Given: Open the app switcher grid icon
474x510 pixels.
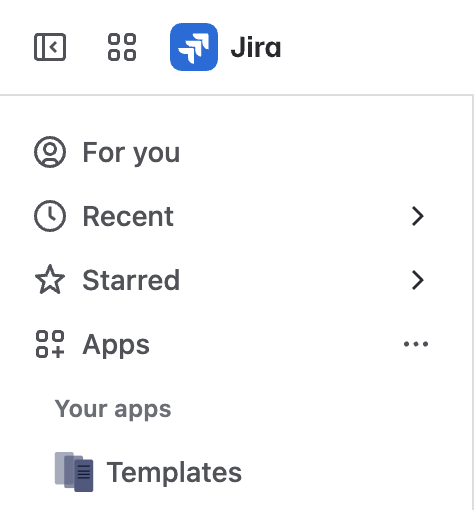Looking at the screenshot, I should pos(122,47).
